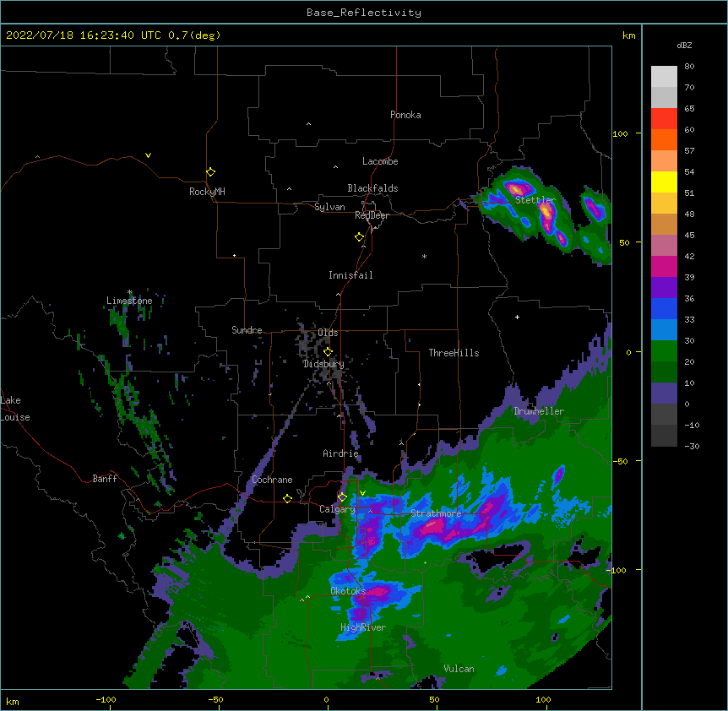Click the white asterisk marker east of Innisfail
This screenshot has width=728, height=711.
[424, 256]
